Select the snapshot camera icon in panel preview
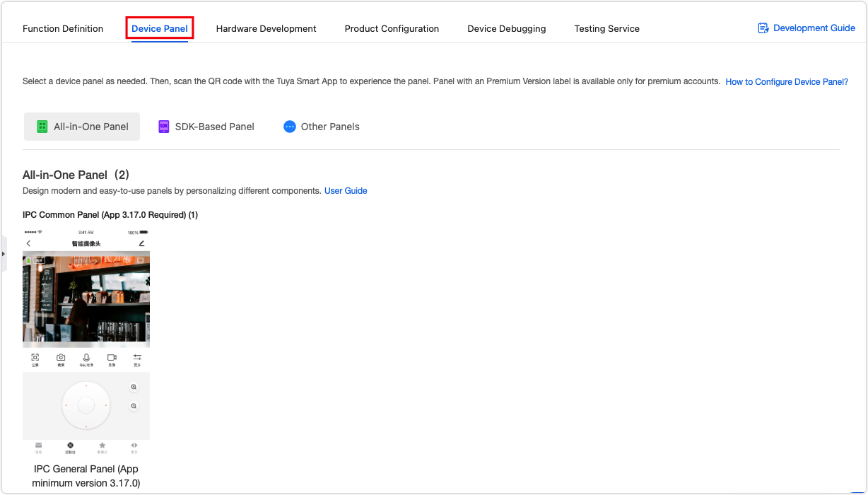The height and width of the screenshot is (495, 868). click(60, 357)
